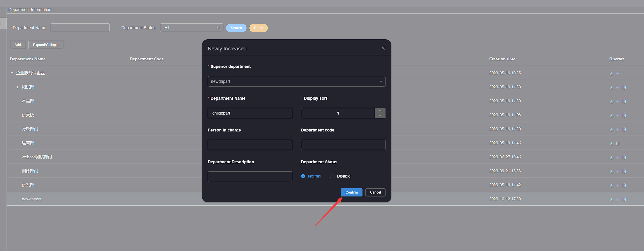
Task: Click the Department Name search field
Action: [x=80, y=28]
